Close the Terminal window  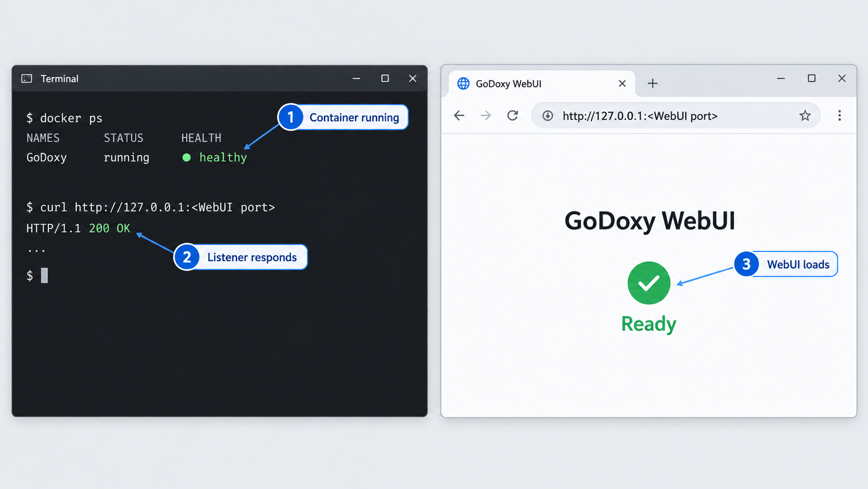click(x=413, y=78)
